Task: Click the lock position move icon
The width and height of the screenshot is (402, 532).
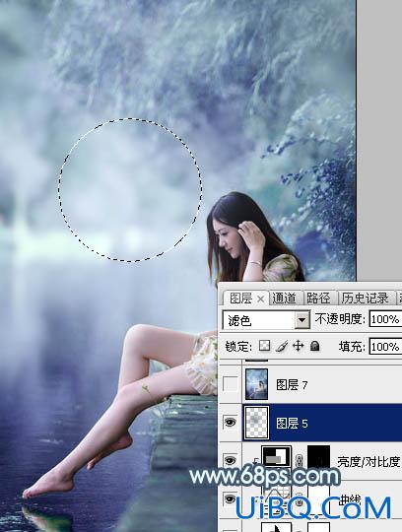Action: pos(298,346)
